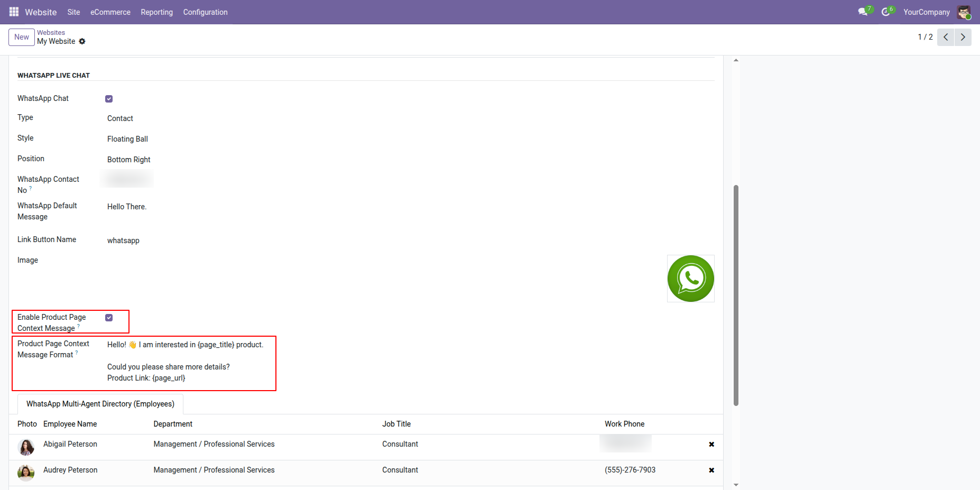Open the Site menu
Screen dimensions: 980x490
(73, 12)
